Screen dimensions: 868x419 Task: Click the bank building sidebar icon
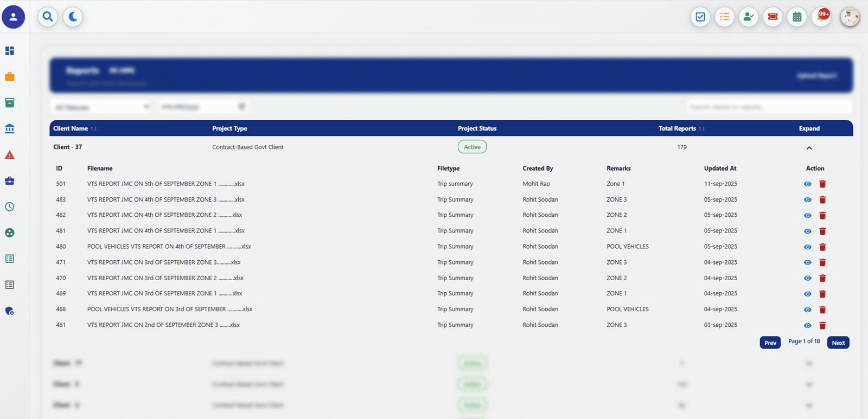pos(10,129)
